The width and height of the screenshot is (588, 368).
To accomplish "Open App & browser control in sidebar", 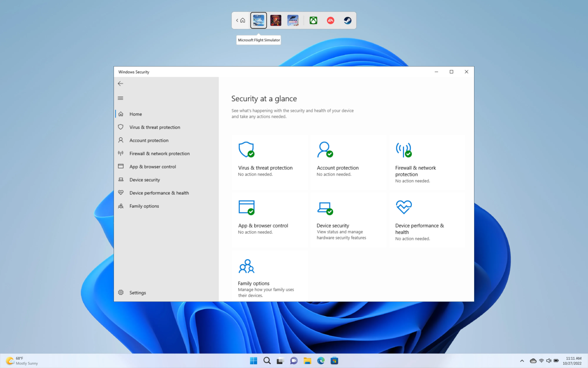I will pos(167,167).
